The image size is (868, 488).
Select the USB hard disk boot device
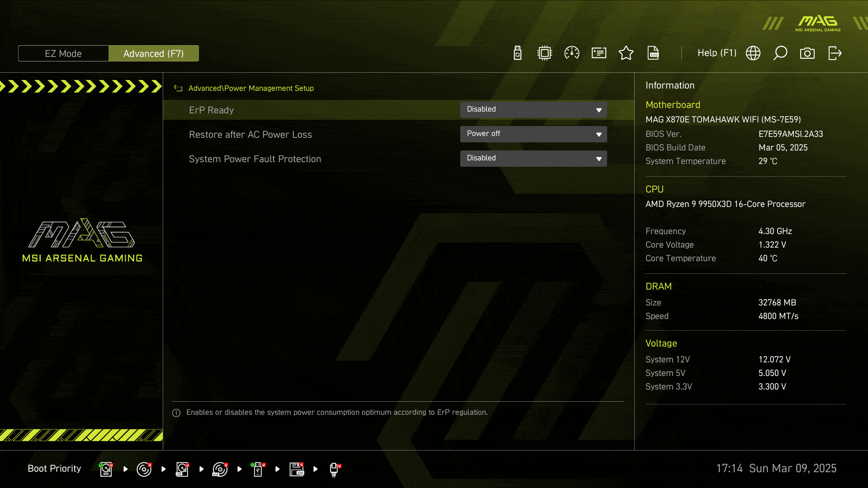coord(182,469)
